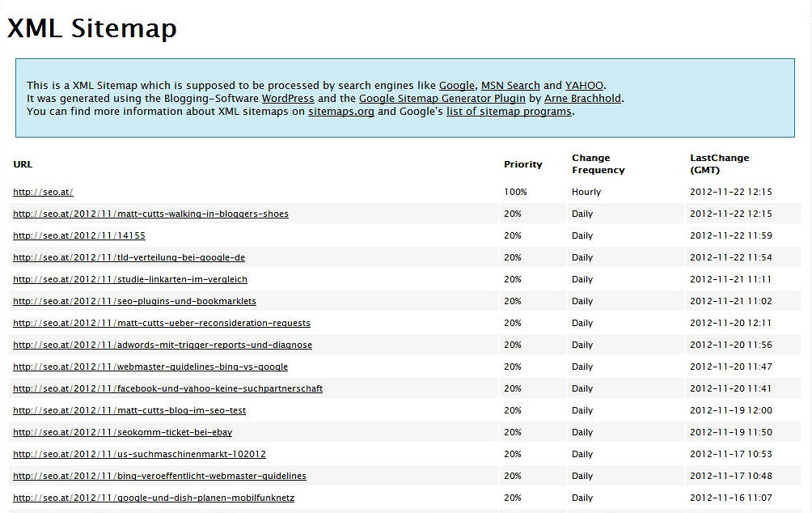Select the studie-linkarten-im-vergleich URL
The width and height of the screenshot is (812, 513).
pos(130,280)
